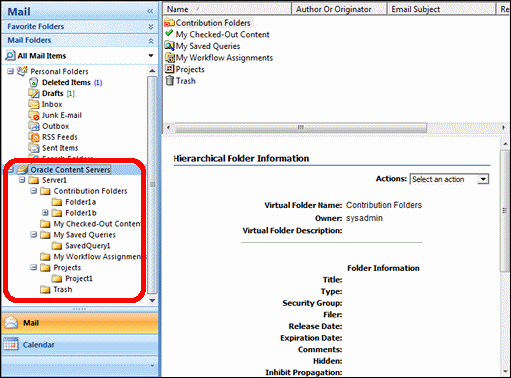Collapse the Contribution Folders tree node

pos(34,191)
